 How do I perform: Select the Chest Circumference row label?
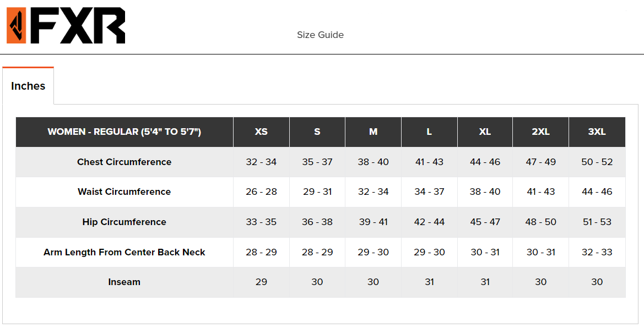(x=124, y=162)
